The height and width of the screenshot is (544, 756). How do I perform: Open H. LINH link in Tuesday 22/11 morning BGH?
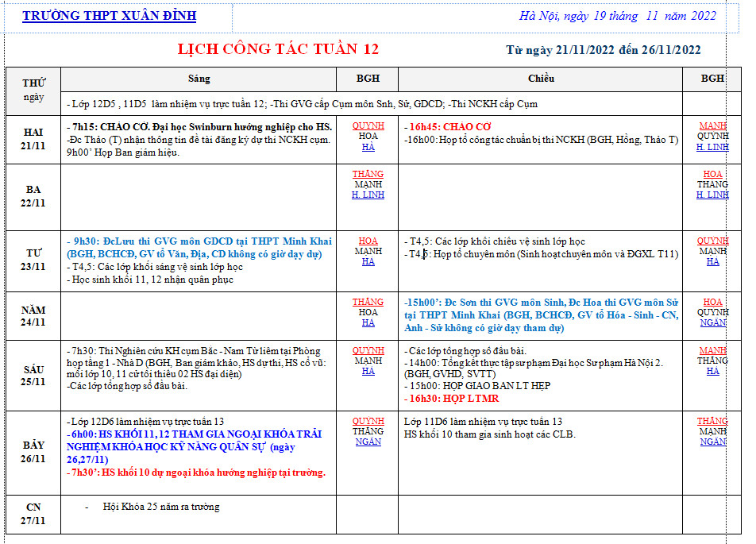pos(368,195)
